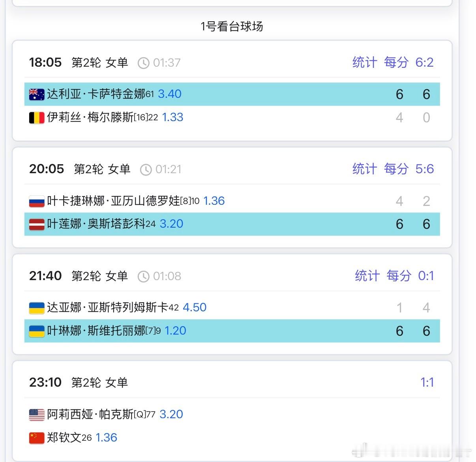Click Australian flag beside 达利亚·卡萨特金娜
The width and height of the screenshot is (476, 462).
click(x=37, y=94)
